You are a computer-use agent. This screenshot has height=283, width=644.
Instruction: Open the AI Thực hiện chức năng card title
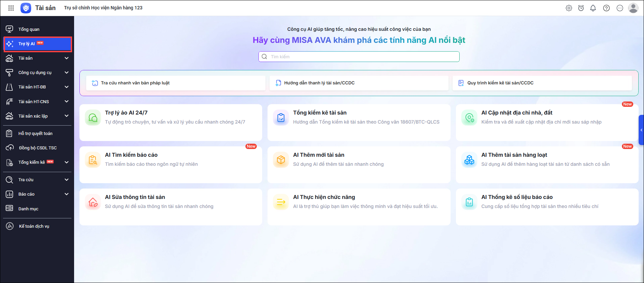324,197
